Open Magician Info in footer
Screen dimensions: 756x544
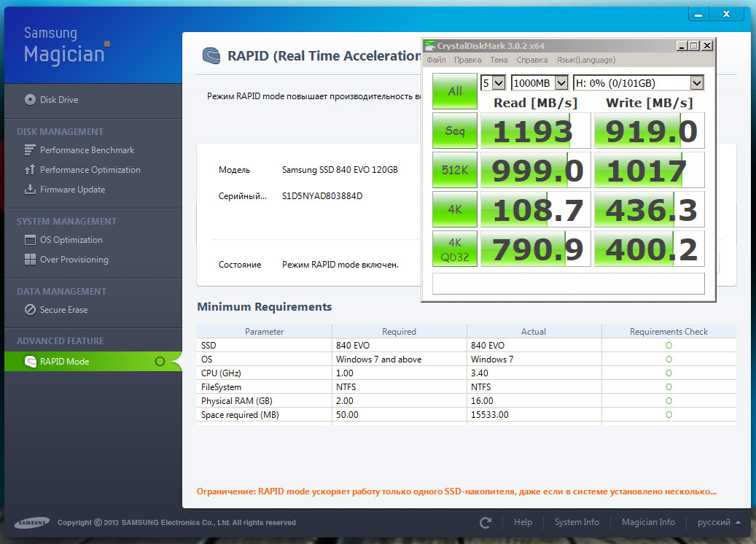[x=648, y=522]
